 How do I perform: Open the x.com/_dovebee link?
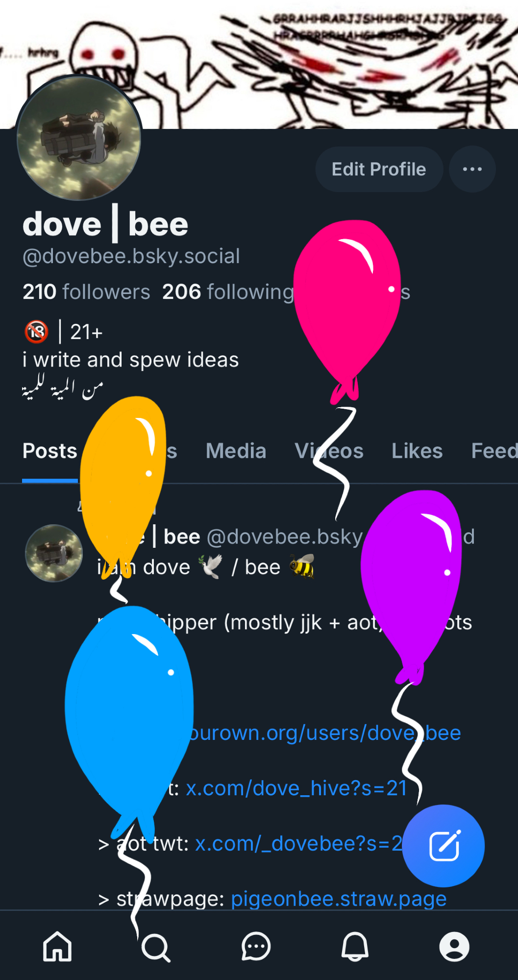[299, 843]
